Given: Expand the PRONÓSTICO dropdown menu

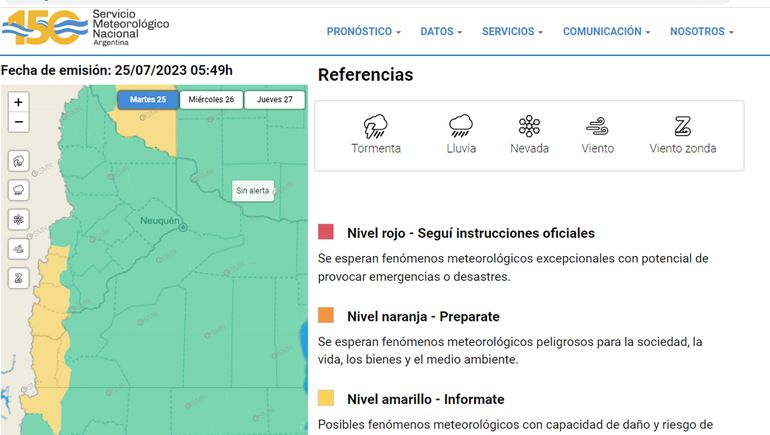Looking at the screenshot, I should pos(363,32).
